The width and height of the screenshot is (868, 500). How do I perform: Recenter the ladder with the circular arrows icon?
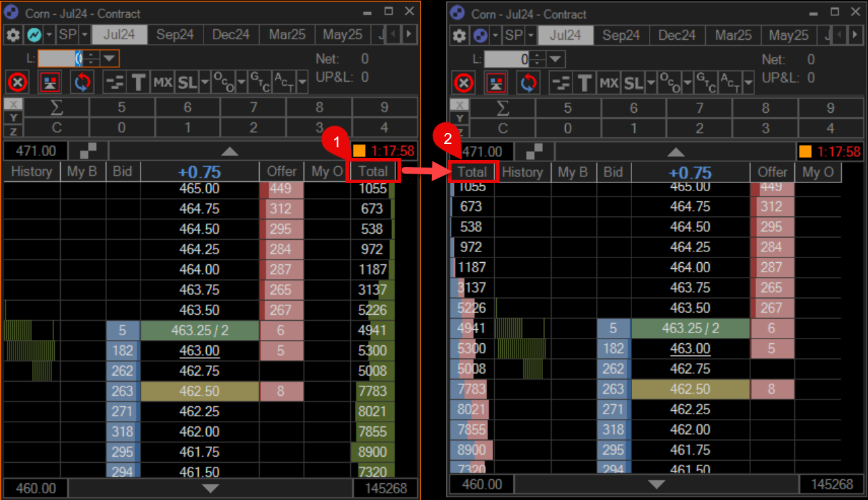82,81
